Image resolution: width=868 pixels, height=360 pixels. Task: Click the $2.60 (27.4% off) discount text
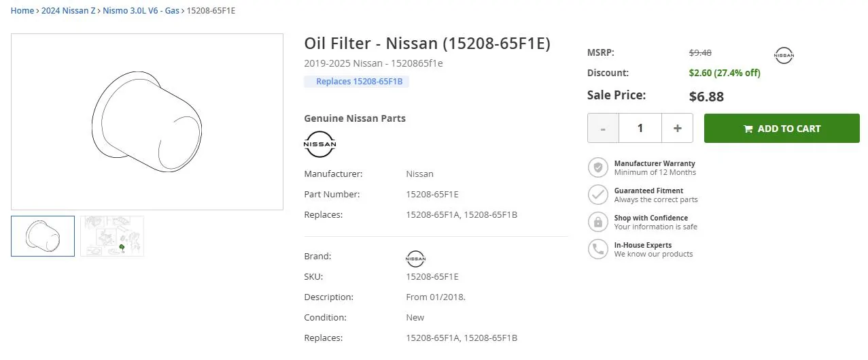click(x=725, y=73)
